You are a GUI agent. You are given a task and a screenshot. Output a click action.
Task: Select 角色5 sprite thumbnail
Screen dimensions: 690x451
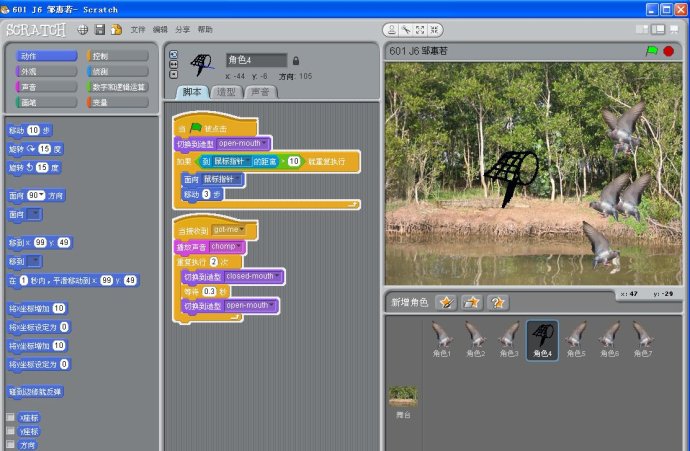click(x=576, y=339)
